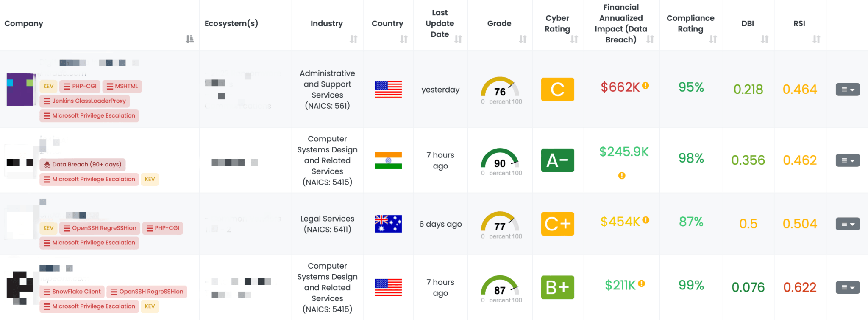Sort by Cyber Rating arrows
This screenshot has height=320, width=868.
[574, 39]
